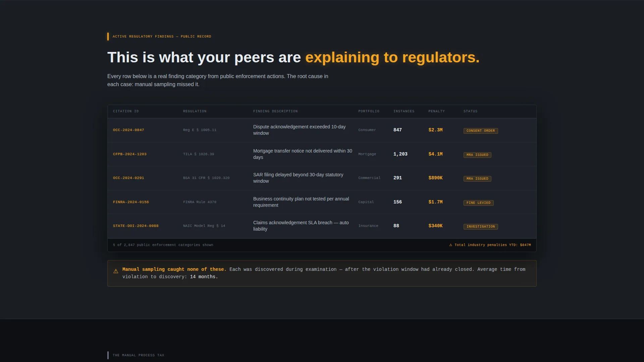Click the Capital portfolio cell
644x362 pixels.
(x=366, y=202)
